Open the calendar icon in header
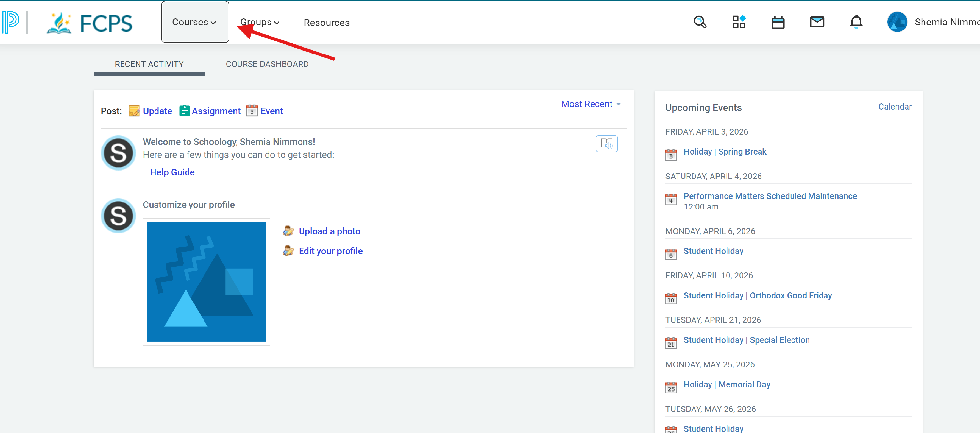980x433 pixels. 777,23
